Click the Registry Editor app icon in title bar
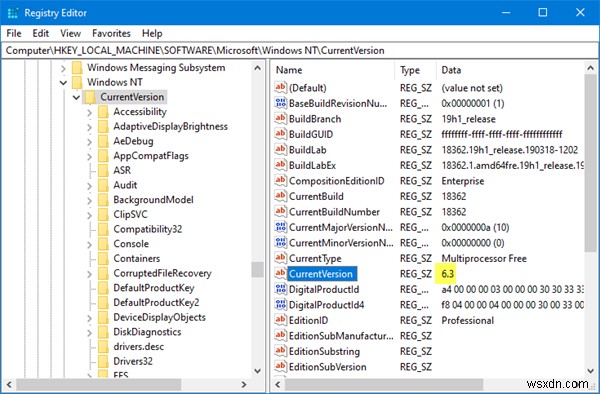 13,13
